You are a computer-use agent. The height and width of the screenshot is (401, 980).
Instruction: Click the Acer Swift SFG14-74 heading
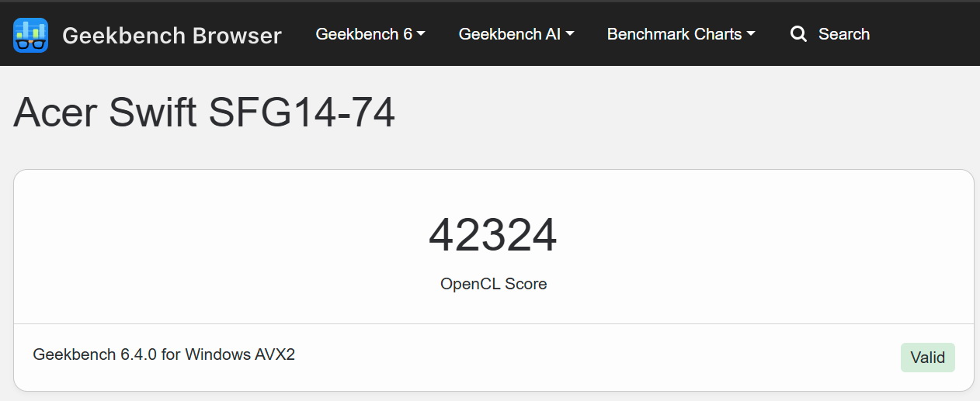pos(204,113)
